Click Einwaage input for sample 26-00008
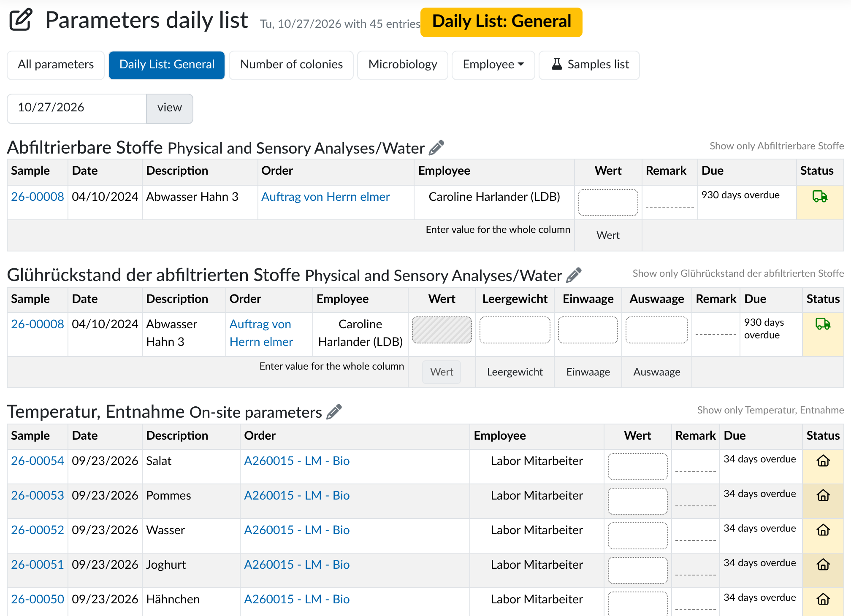This screenshot has height=616, width=851. 588,330
